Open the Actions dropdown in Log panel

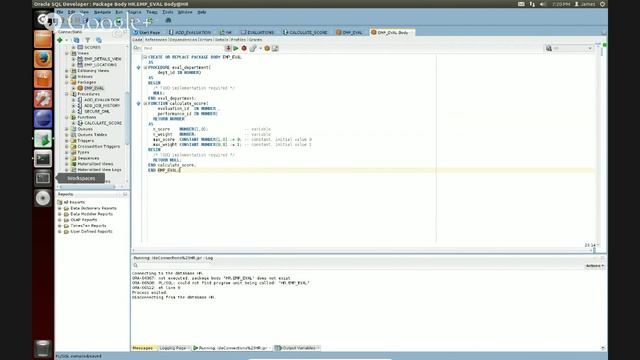[595, 266]
